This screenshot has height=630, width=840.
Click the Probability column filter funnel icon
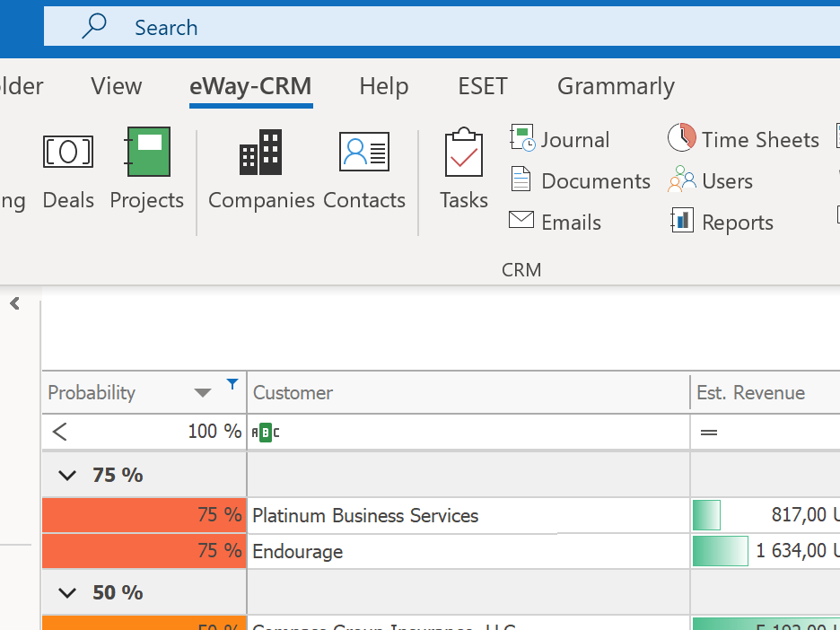[232, 384]
